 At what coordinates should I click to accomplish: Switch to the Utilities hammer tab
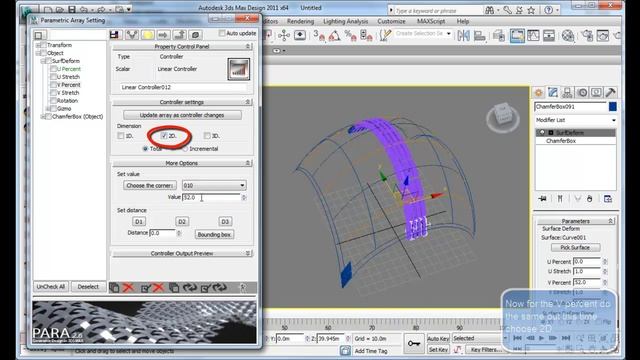coord(611,93)
